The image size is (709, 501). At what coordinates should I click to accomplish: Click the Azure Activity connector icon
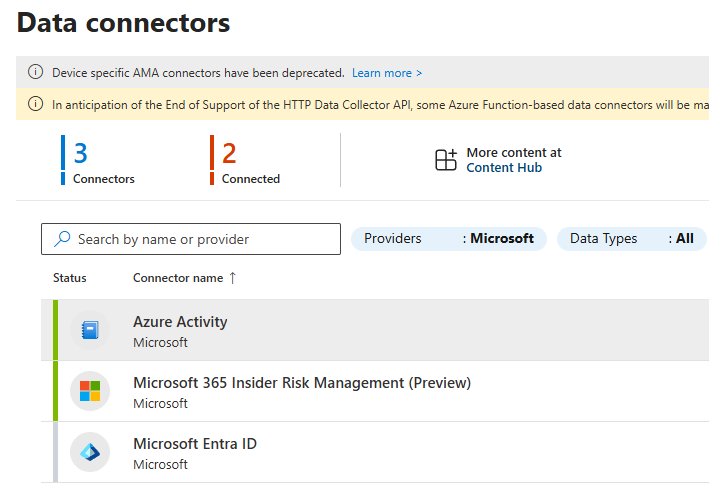[90, 330]
